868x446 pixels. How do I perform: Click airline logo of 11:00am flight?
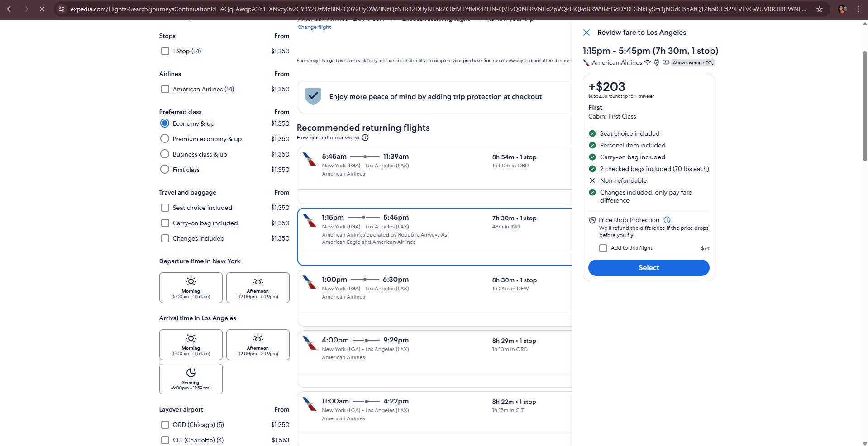pos(310,404)
